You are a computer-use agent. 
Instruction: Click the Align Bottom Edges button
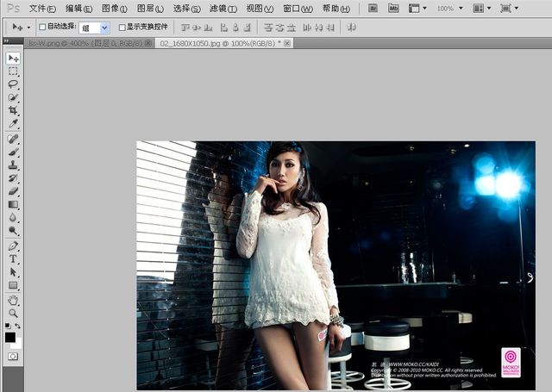click(x=209, y=28)
